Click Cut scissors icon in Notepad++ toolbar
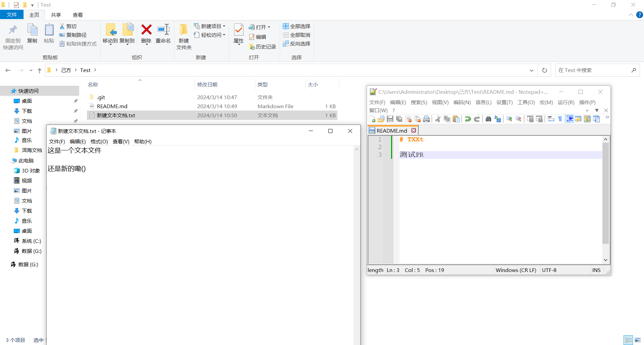Screen dimensions: 644x345 pyautogui.click(x=438, y=119)
